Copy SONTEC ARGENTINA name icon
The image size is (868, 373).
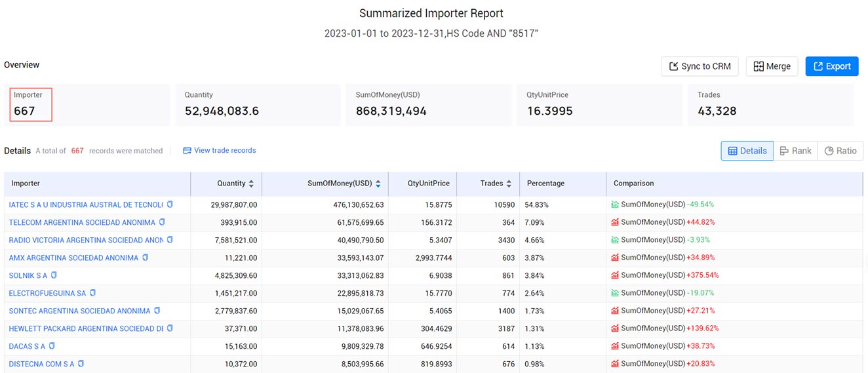click(x=157, y=311)
